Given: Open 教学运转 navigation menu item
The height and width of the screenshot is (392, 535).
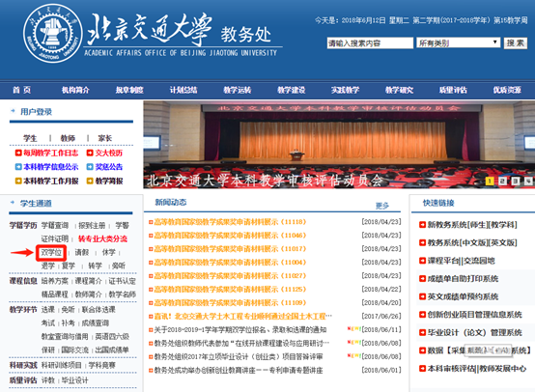Looking at the screenshot, I should pos(238,90).
